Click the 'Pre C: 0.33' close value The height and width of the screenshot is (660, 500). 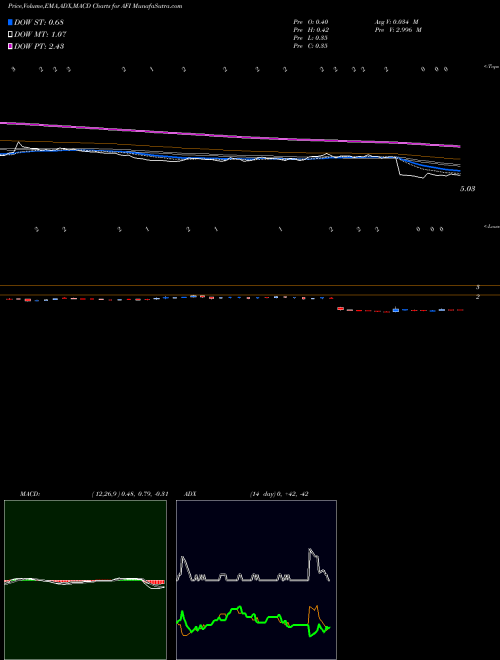click(x=310, y=46)
